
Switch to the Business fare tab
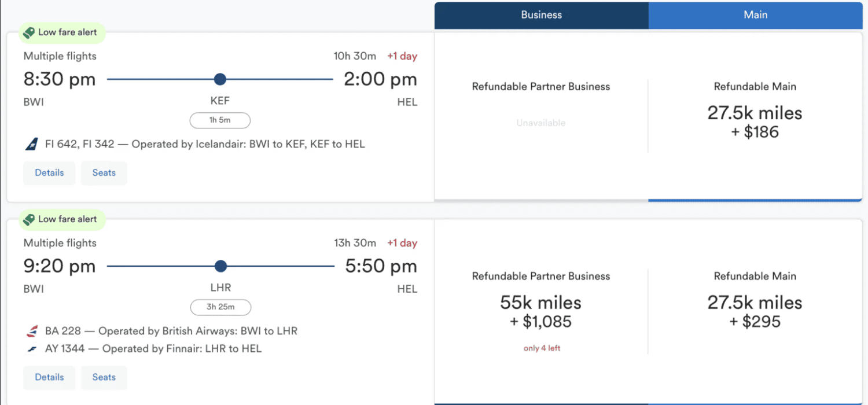click(x=541, y=16)
